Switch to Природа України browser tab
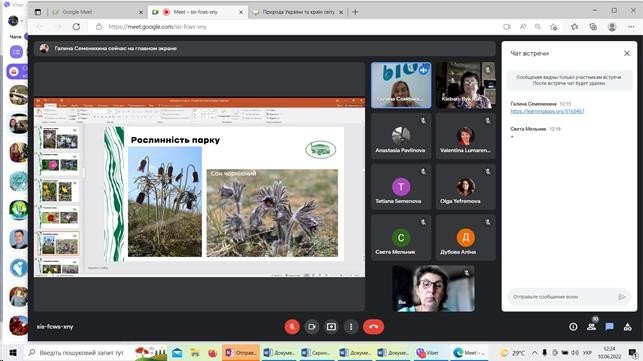Image resolution: width=643 pixels, height=361 pixels. tap(298, 12)
